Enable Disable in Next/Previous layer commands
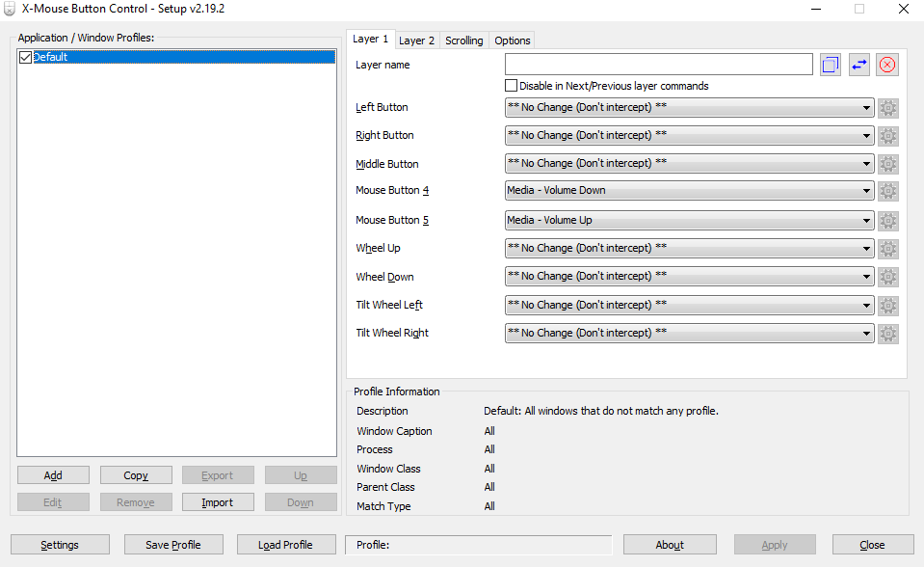 (511, 86)
